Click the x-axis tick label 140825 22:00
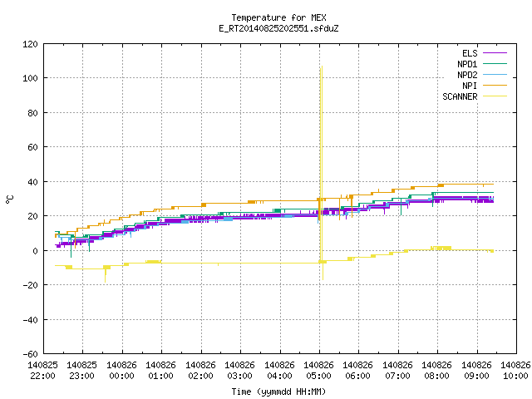 [x=42, y=371]
